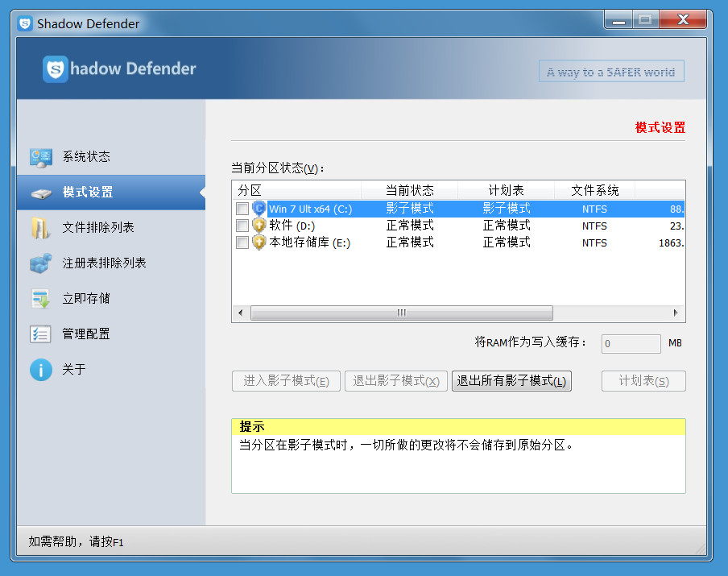Image resolution: width=728 pixels, height=576 pixels.
Task: Click the Shadow Defender title bar icon
Action: pyautogui.click(x=25, y=23)
